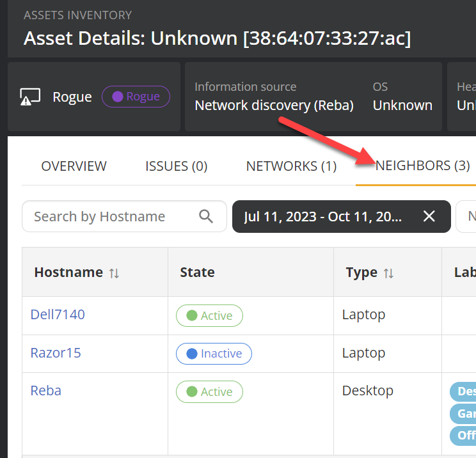Open the Networks (1) tab
The height and width of the screenshot is (458, 476).
tap(291, 166)
